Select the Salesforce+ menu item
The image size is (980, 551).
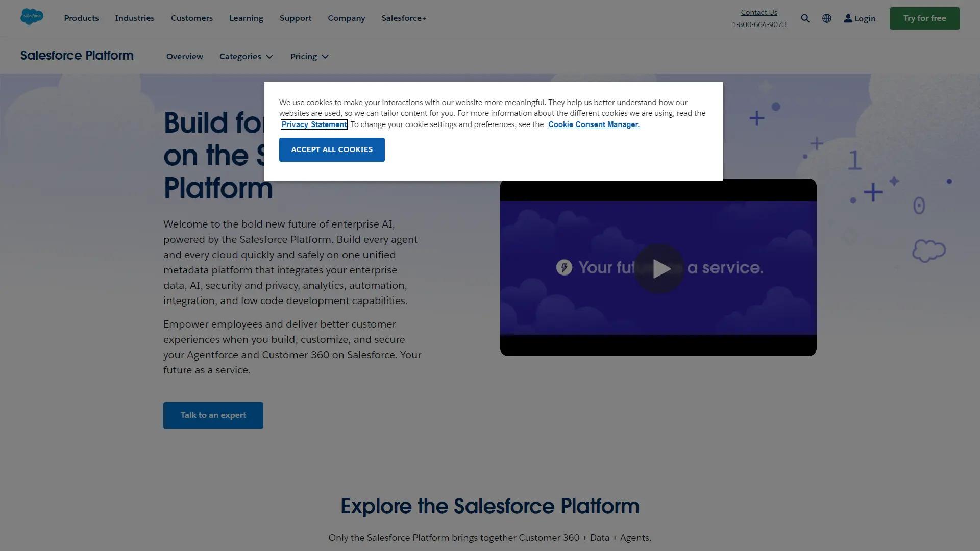403,18
